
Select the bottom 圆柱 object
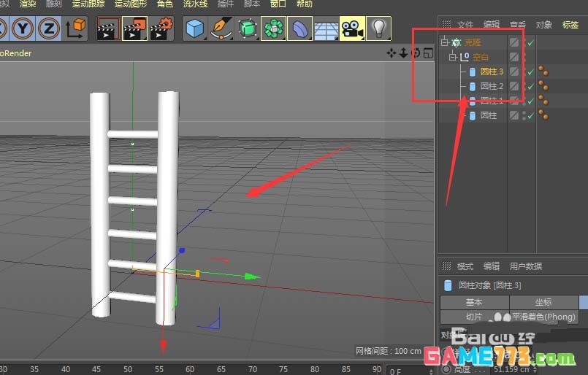pyautogui.click(x=489, y=115)
